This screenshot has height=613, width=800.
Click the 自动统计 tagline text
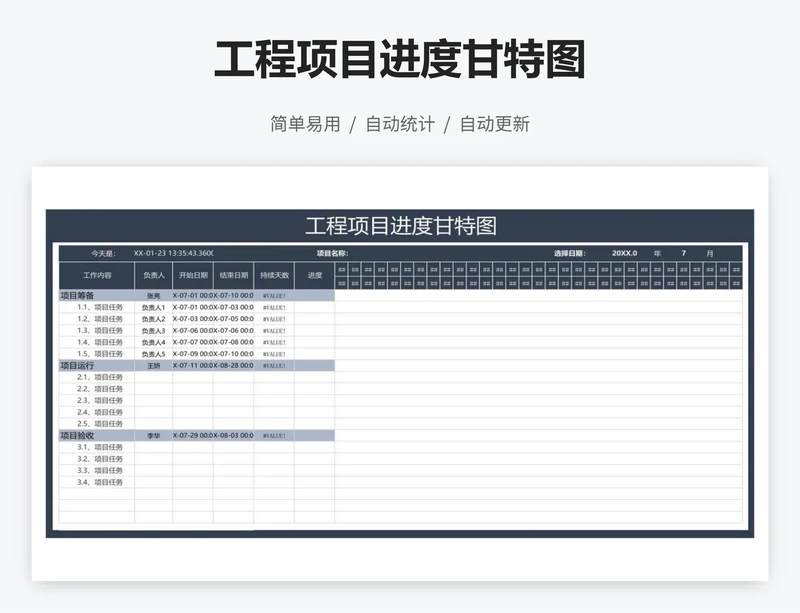[400, 124]
